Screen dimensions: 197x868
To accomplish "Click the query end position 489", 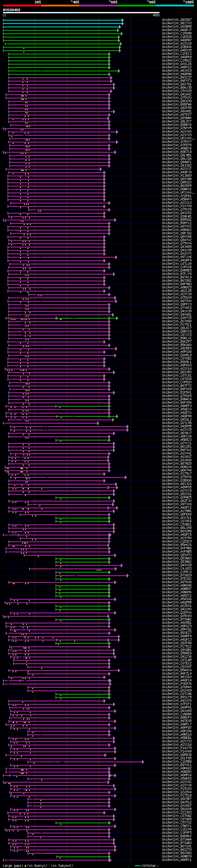I will pos(155,15).
